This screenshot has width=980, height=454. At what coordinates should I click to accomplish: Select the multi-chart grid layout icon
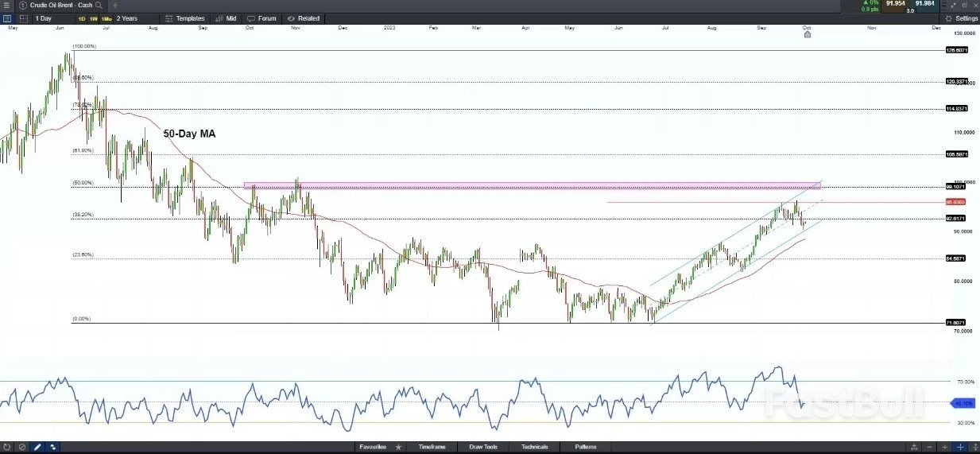click(x=22, y=17)
